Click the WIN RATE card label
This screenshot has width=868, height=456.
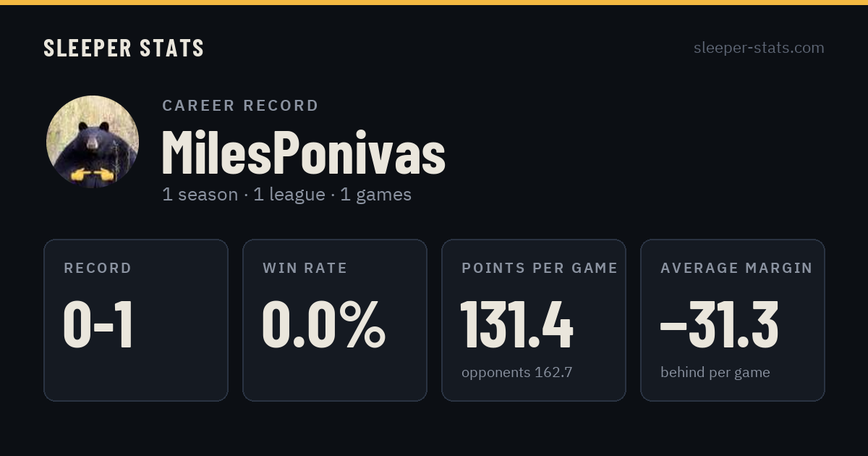[x=305, y=269]
